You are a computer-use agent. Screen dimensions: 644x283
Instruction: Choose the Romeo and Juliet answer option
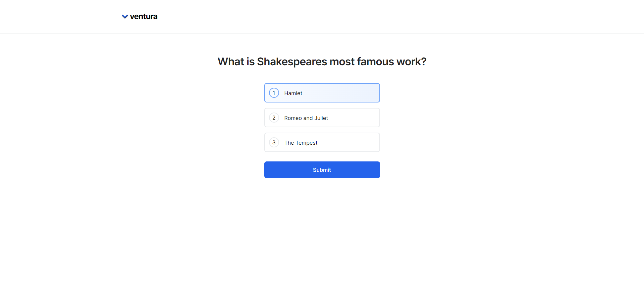322,118
